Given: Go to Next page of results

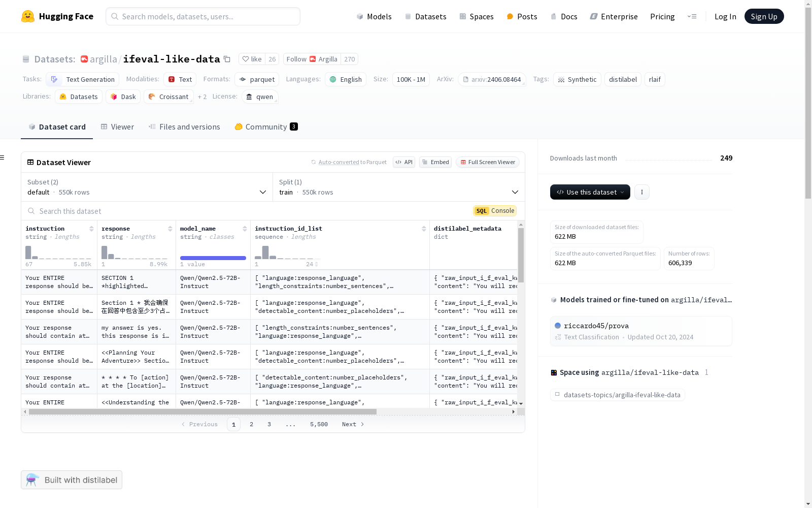Looking at the screenshot, I should (x=353, y=424).
